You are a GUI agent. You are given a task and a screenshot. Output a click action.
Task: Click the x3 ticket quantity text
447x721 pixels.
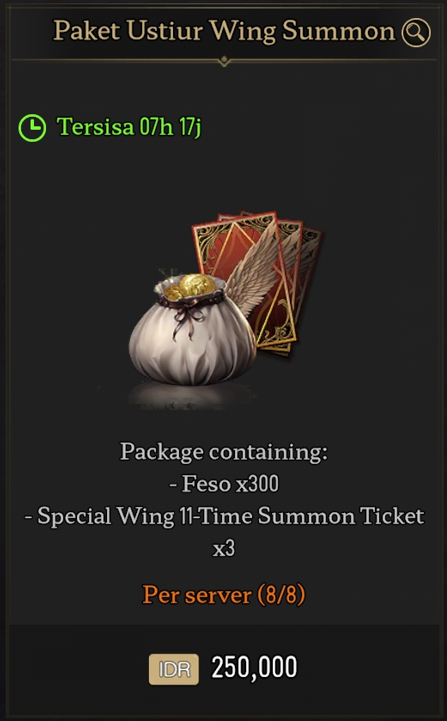tap(224, 548)
